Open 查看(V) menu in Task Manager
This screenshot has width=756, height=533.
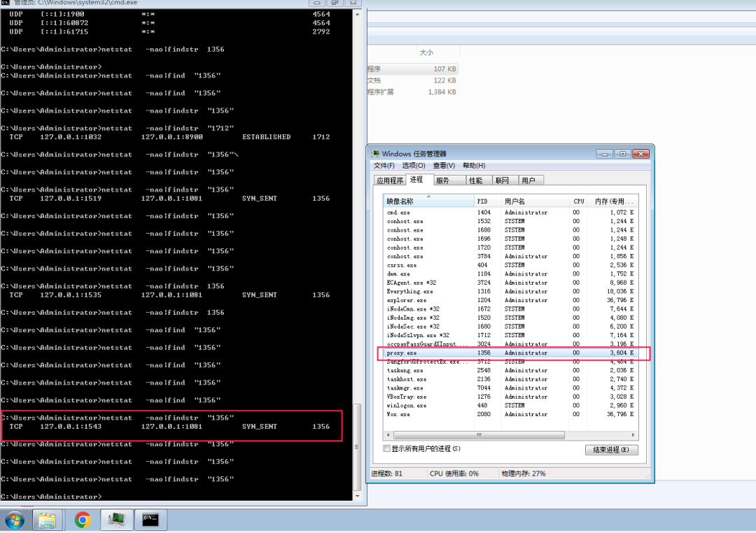(444, 165)
